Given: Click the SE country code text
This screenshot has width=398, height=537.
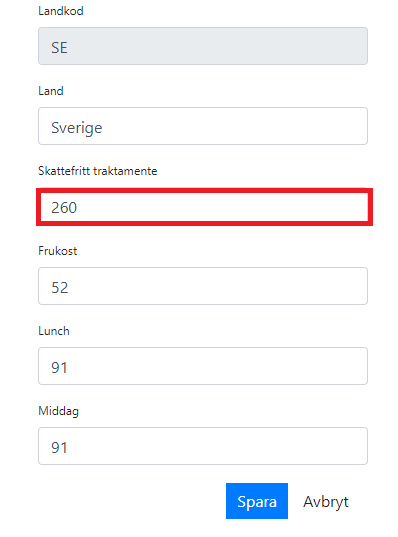Looking at the screenshot, I should 59,47.
